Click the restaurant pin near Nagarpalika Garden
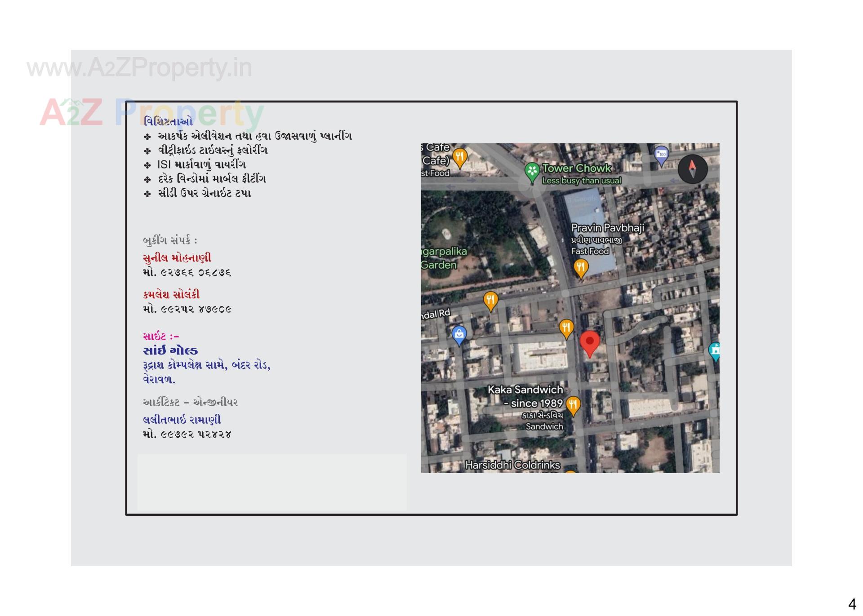The width and height of the screenshot is (863, 616). click(x=490, y=300)
